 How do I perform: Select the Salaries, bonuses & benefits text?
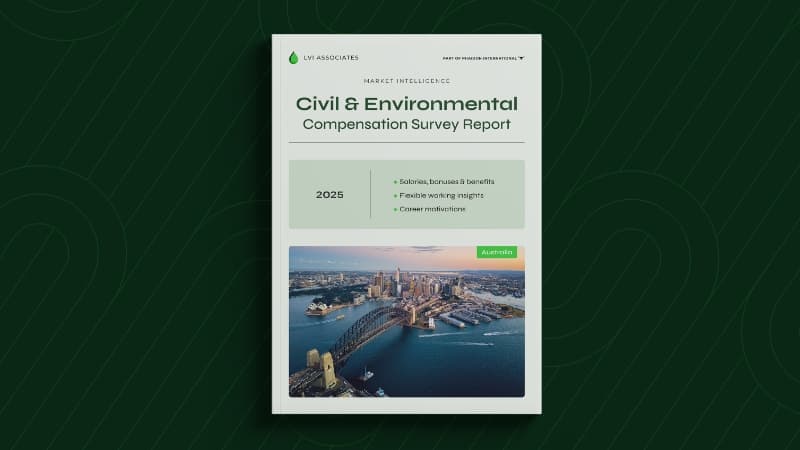(447, 182)
